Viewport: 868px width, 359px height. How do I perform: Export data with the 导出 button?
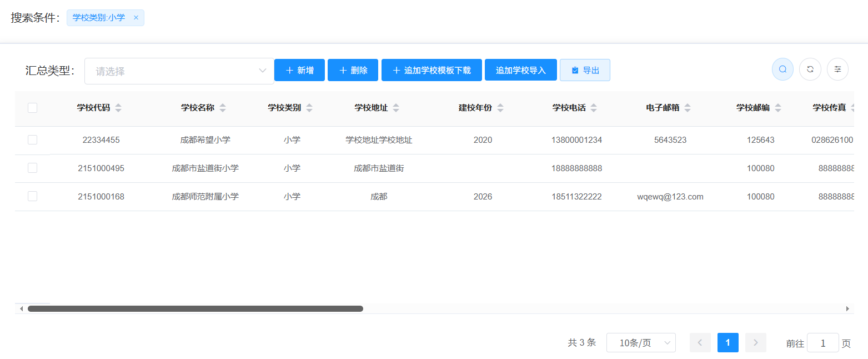tap(585, 70)
